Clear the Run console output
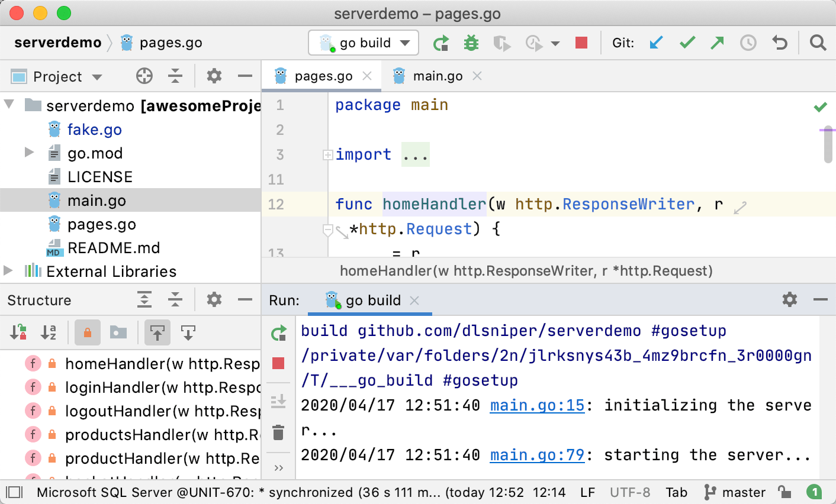 (x=278, y=433)
